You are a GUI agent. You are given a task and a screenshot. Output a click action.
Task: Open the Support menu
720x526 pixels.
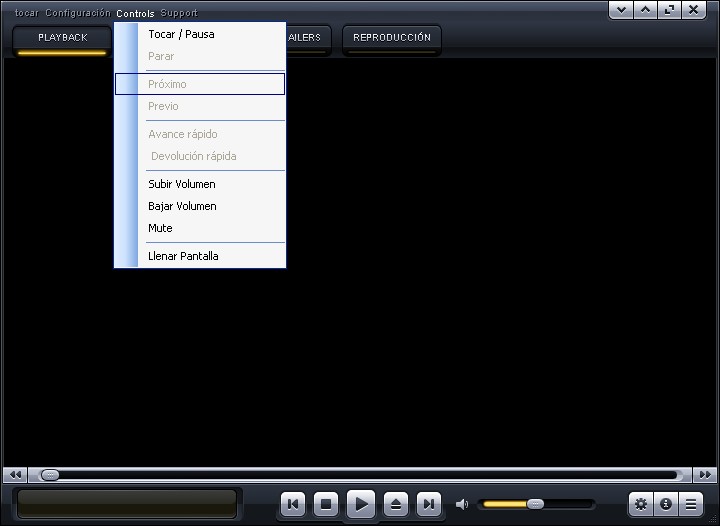point(179,13)
